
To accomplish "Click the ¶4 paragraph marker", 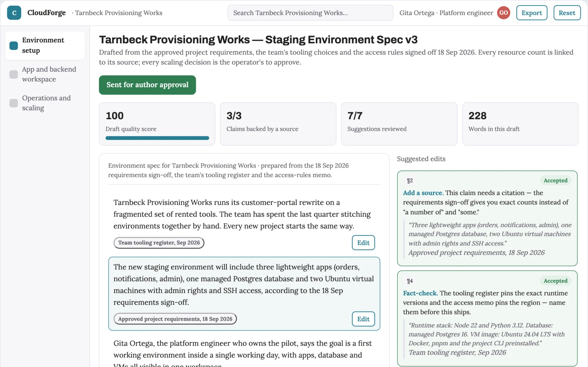I will pyautogui.click(x=410, y=281).
